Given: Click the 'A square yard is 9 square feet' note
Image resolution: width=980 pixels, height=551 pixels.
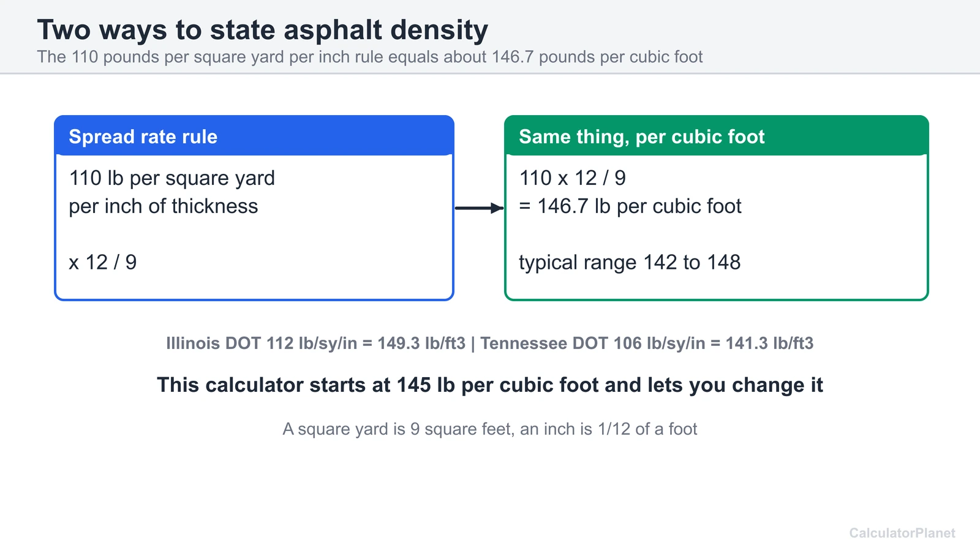Looking at the screenshot, I should (490, 429).
